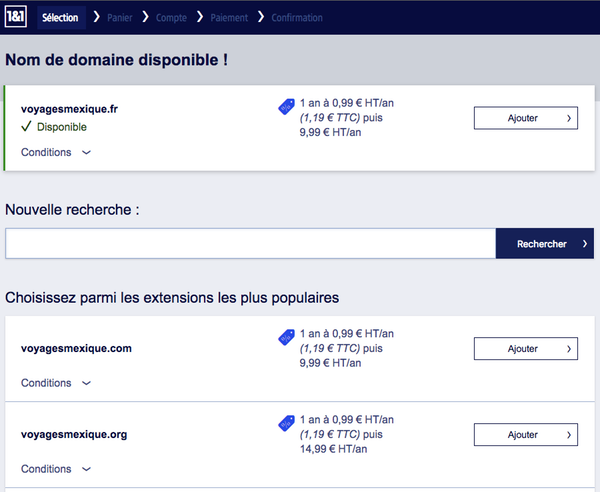This screenshot has height=492, width=600.
Task: Click the voyagesmexique.com domain name
Action: tap(76, 349)
